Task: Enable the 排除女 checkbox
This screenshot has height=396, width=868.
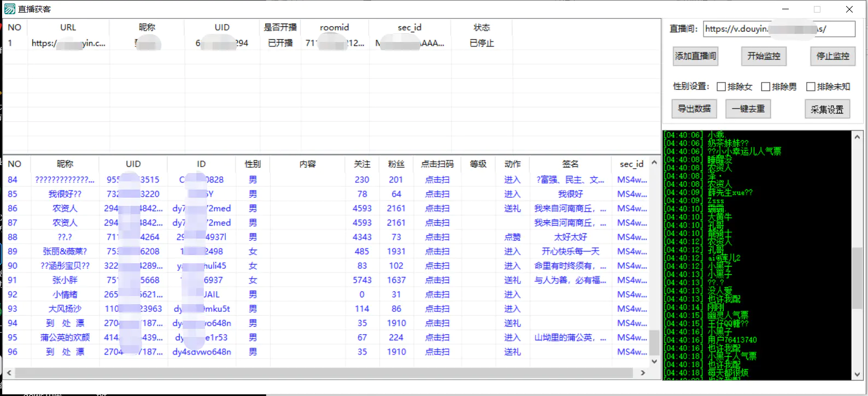Action: tap(722, 87)
